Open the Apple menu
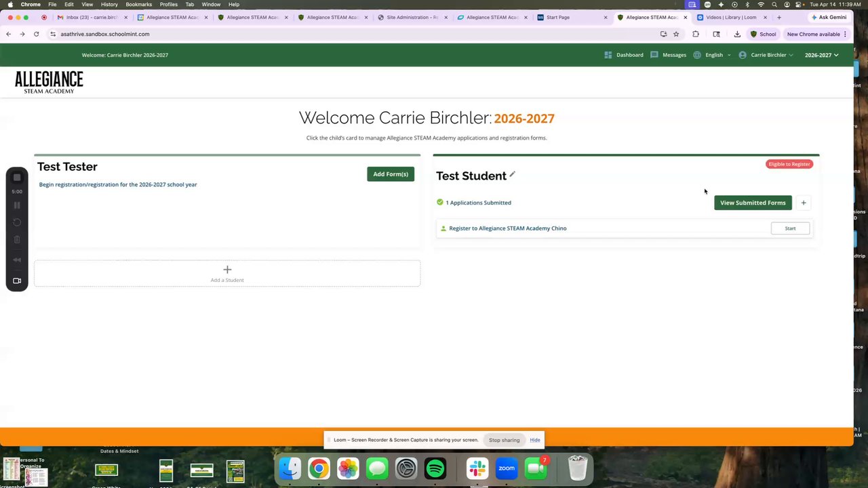 [x=11, y=5]
